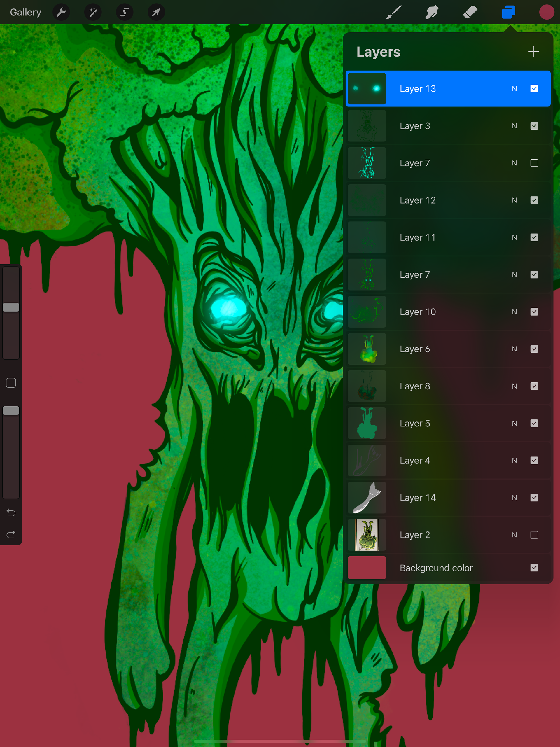Open the active color swatch

(546, 13)
